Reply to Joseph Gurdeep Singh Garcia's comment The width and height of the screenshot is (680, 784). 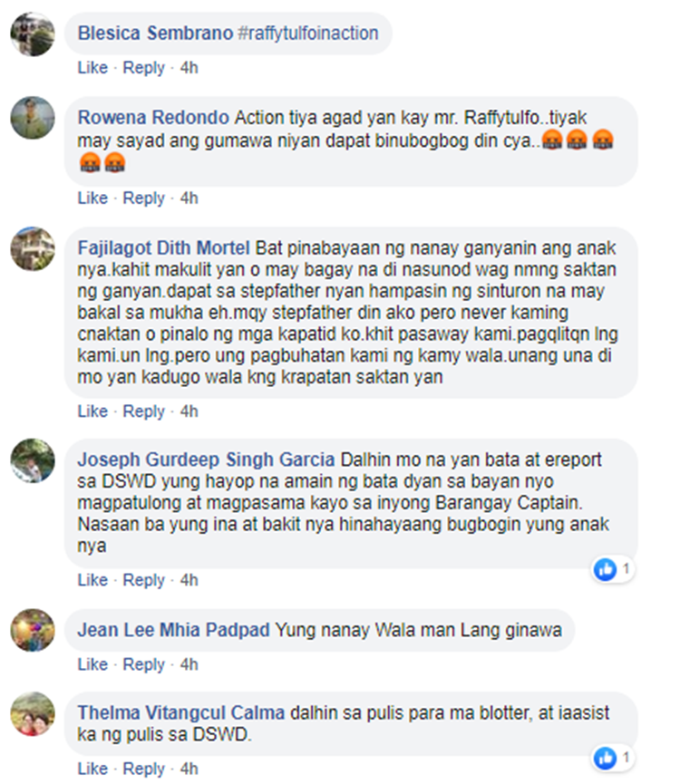[x=143, y=580]
